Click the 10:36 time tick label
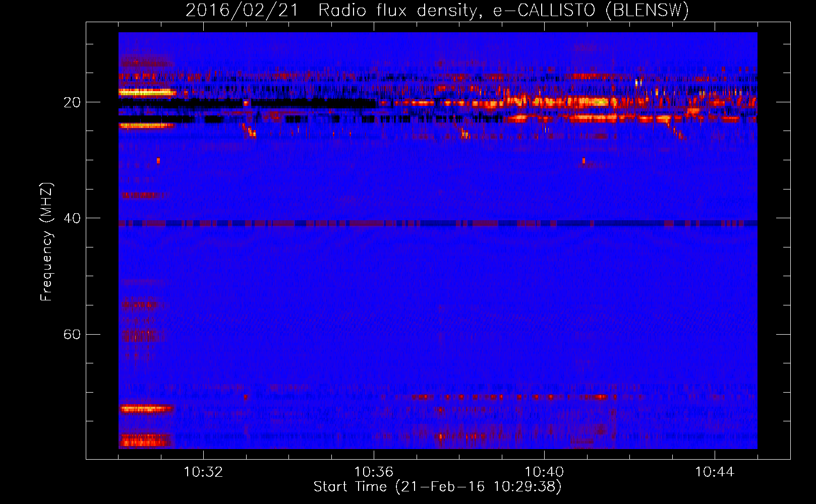Screen dimensions: 816x504 (x=374, y=472)
